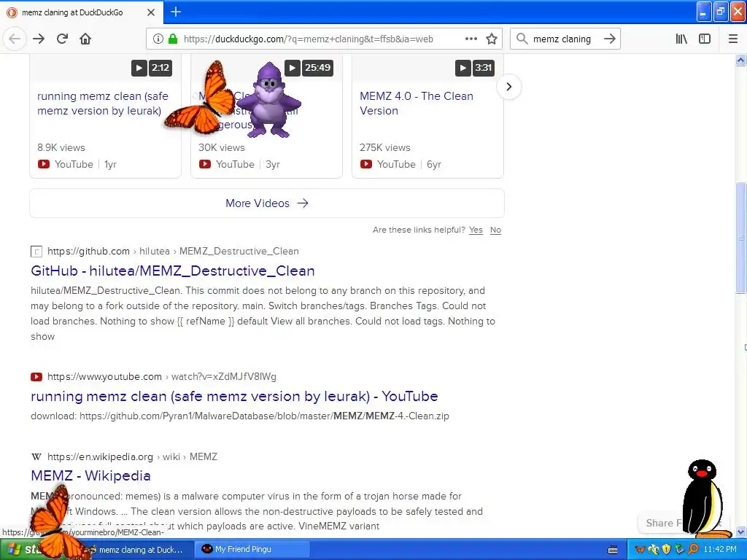Click the scrollbar down arrow
Viewport: 747px width, 560px height.
[740, 532]
